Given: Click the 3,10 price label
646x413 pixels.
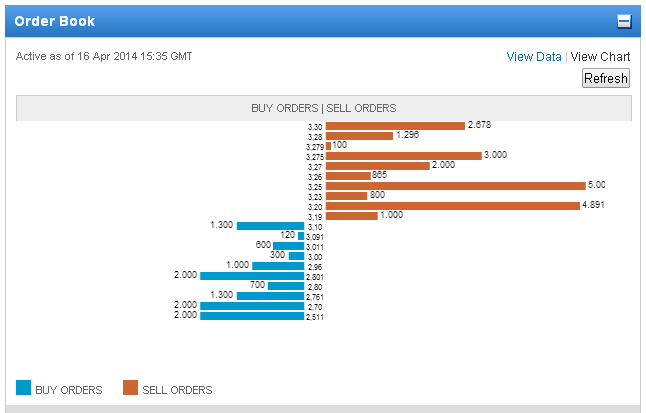Looking at the screenshot, I should 315,227.
